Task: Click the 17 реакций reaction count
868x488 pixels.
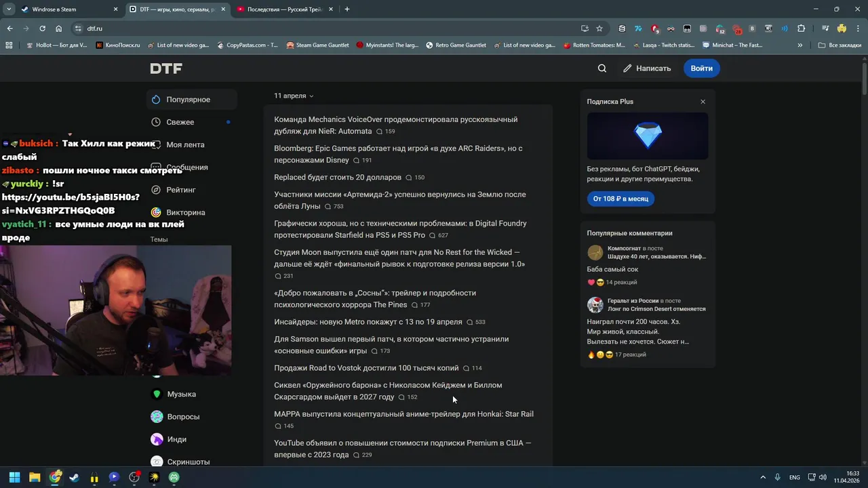Action: [631, 354]
